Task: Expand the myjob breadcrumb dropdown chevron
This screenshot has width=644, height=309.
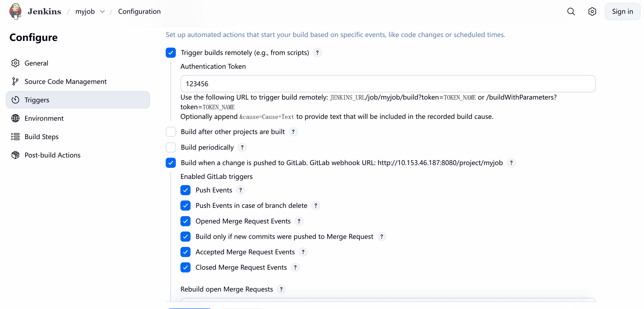Action: click(x=102, y=11)
